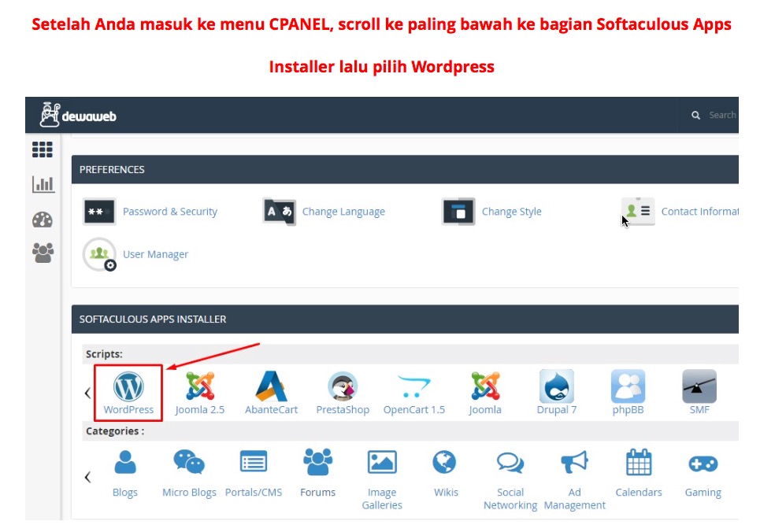Click in the Search input field
The image size is (775, 532).
(722, 115)
